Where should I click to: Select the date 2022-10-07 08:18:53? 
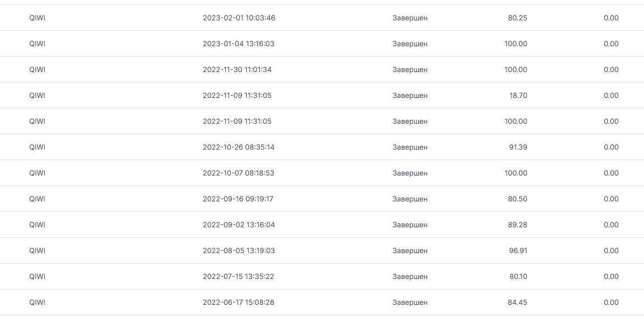tap(238, 173)
